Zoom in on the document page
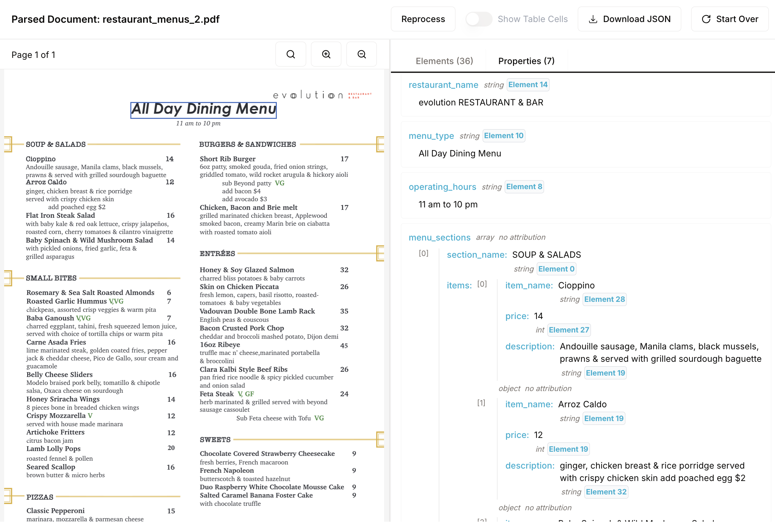775x532 pixels. click(326, 54)
